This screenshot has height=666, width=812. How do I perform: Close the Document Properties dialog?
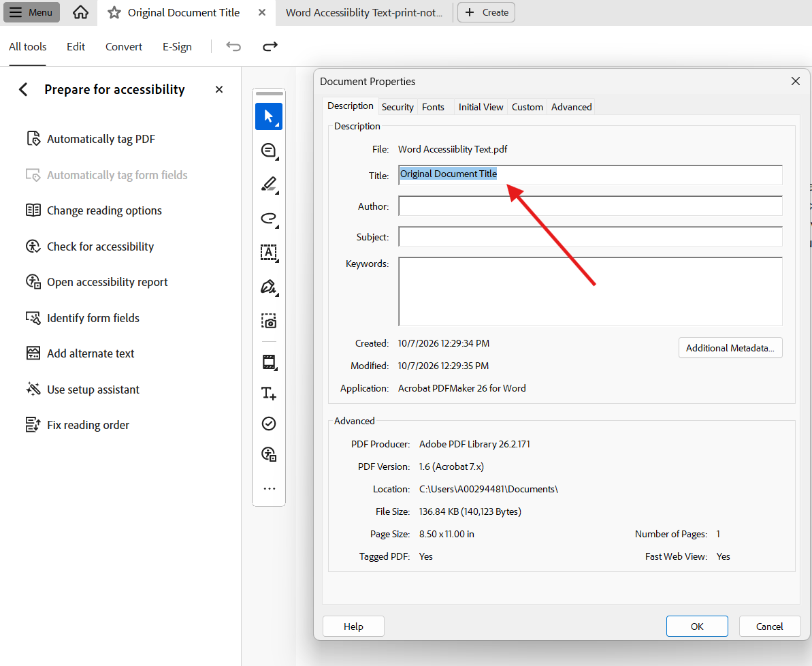pyautogui.click(x=796, y=81)
